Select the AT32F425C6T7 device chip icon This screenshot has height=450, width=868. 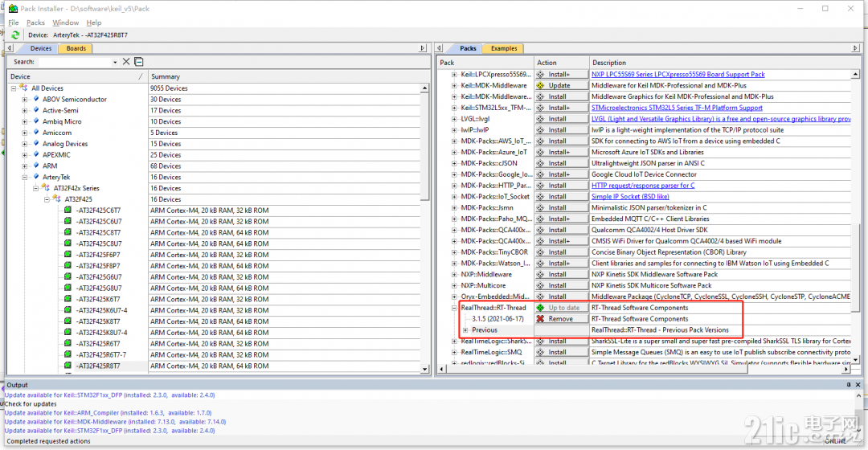[68, 211]
